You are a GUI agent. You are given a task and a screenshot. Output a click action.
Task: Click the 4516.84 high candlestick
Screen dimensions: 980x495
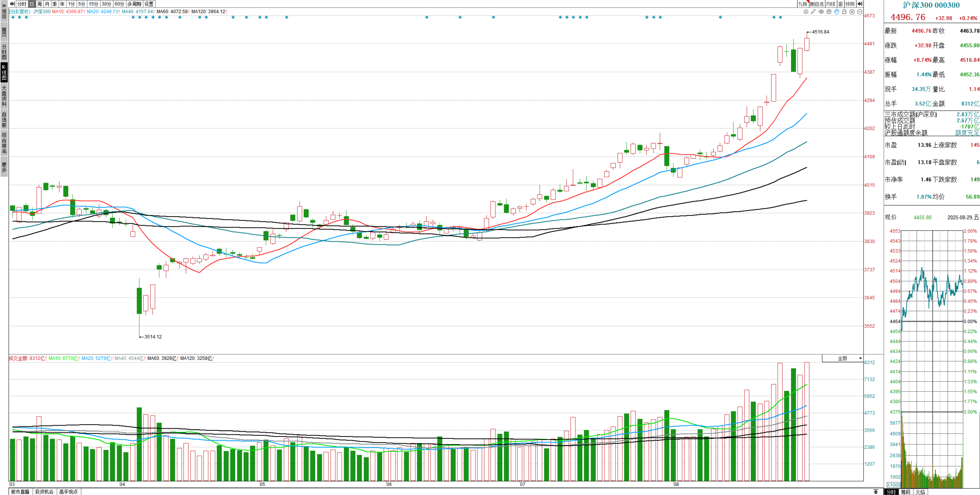tap(807, 44)
